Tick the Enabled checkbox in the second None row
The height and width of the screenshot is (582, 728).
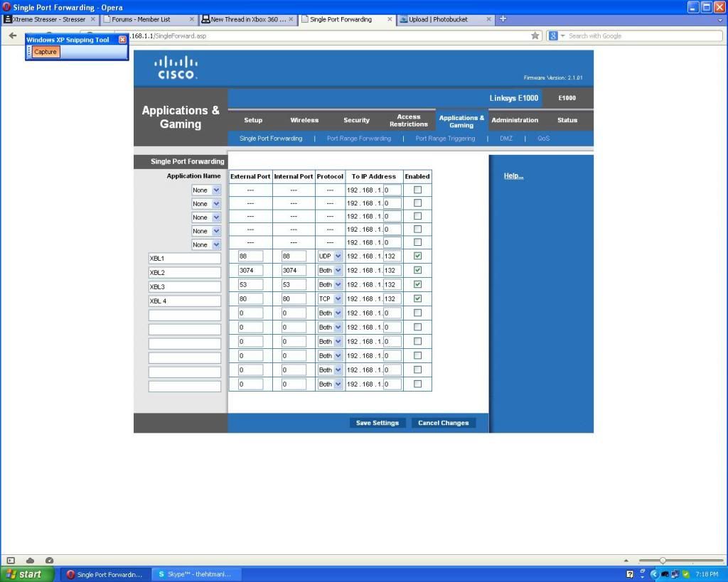(x=417, y=203)
